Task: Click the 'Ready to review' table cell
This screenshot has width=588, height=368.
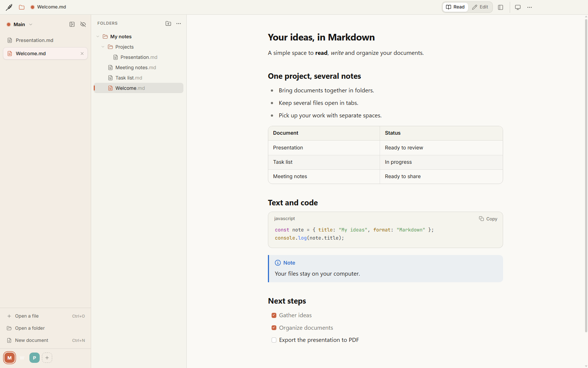Action: [441, 148]
